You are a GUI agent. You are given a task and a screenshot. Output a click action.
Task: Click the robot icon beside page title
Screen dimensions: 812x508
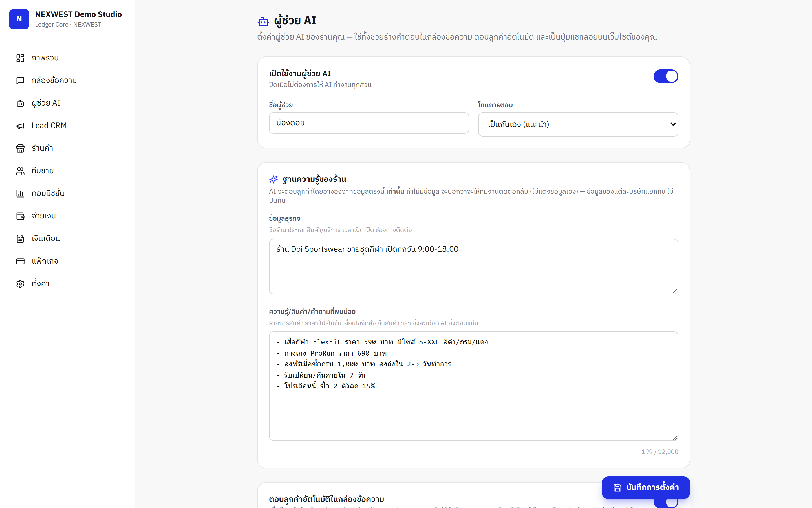click(263, 21)
